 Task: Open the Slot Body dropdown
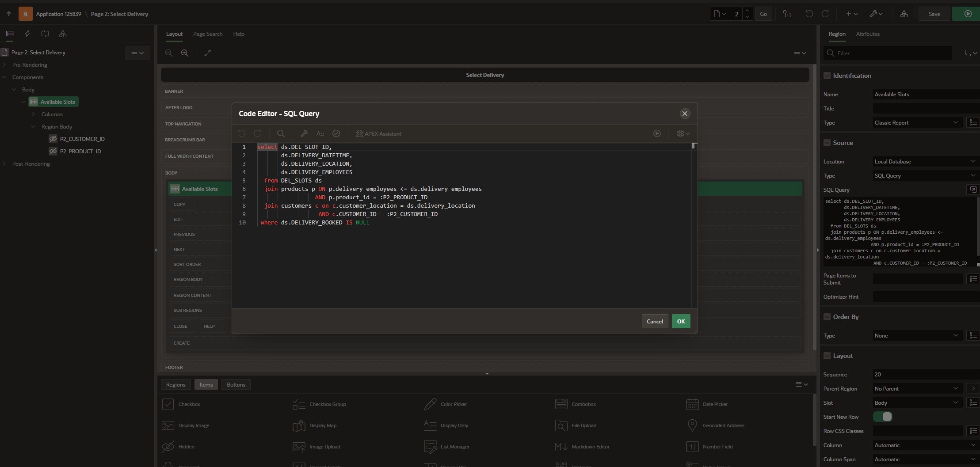coord(917,402)
